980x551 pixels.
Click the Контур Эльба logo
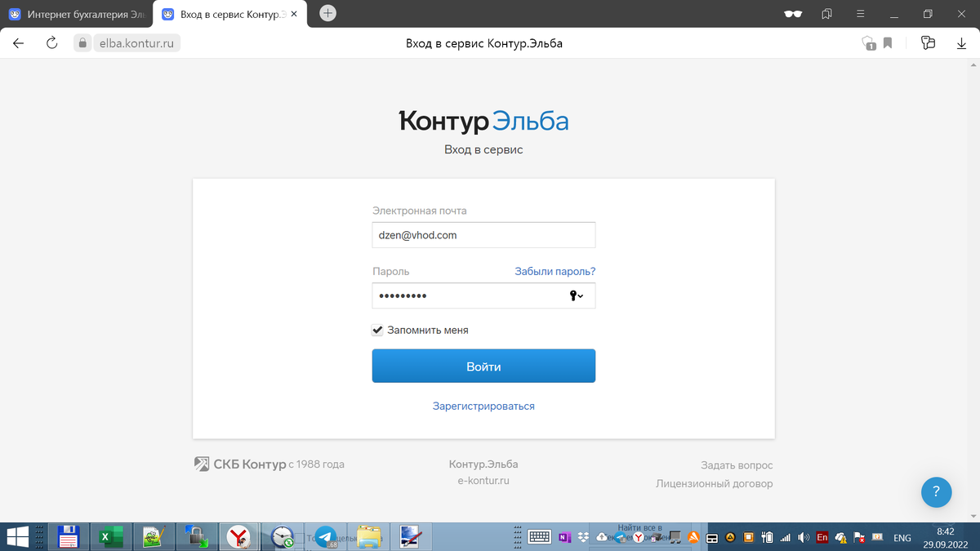tap(483, 121)
